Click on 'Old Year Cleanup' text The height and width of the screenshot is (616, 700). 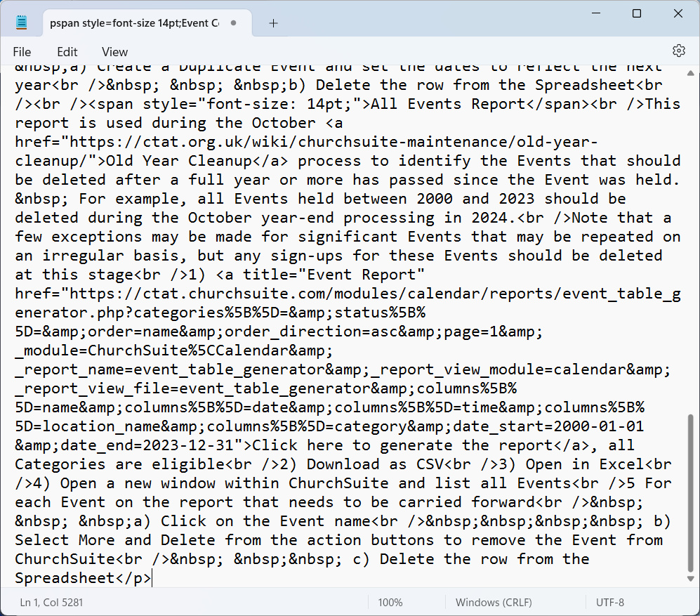(x=178, y=161)
